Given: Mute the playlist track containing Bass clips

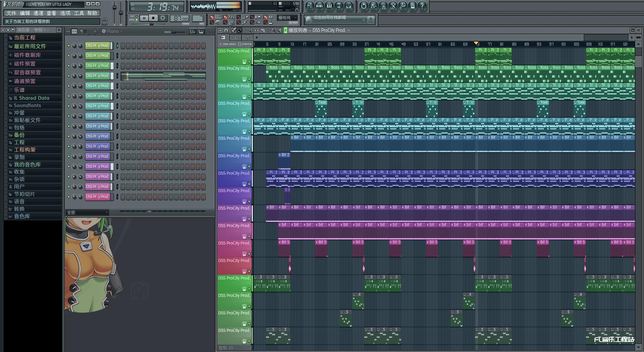Looking at the screenshot, I should point(249,79).
